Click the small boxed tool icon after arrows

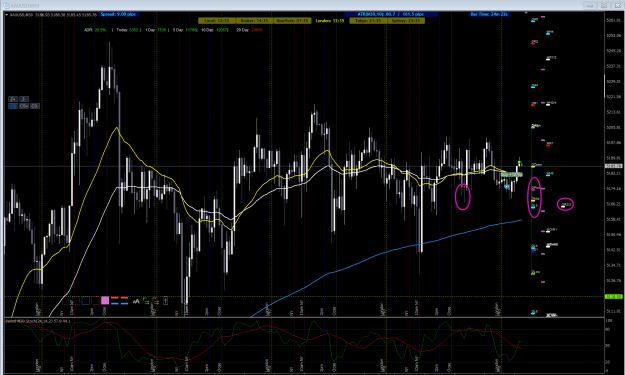tap(165, 301)
